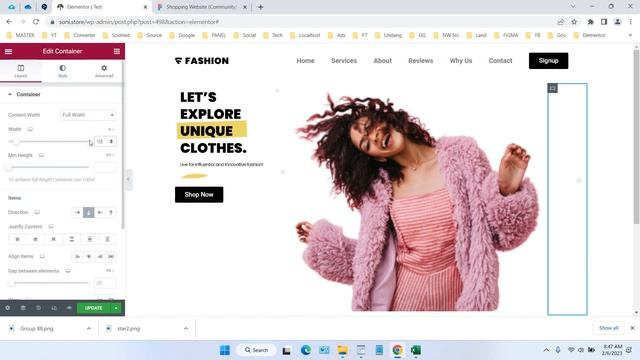Viewport: 640px width, 360px height.
Task: Open a new browser tab
Action: tap(261, 7)
